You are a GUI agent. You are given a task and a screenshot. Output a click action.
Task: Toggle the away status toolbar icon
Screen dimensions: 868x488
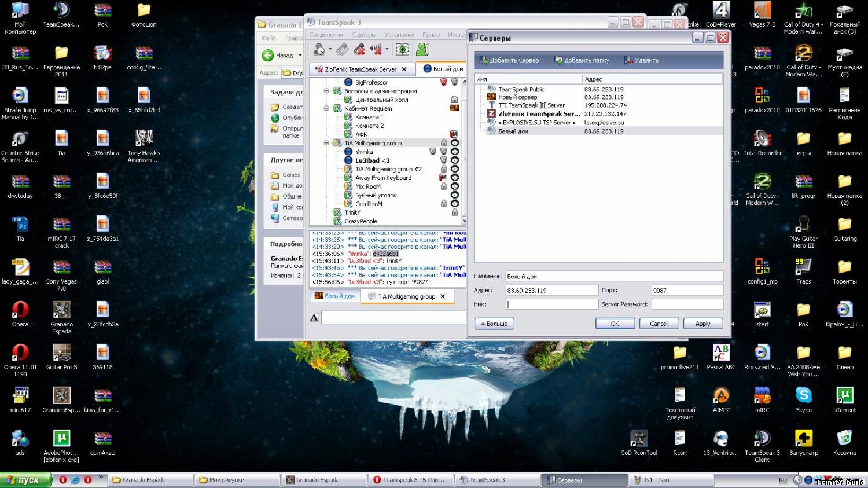pos(319,50)
